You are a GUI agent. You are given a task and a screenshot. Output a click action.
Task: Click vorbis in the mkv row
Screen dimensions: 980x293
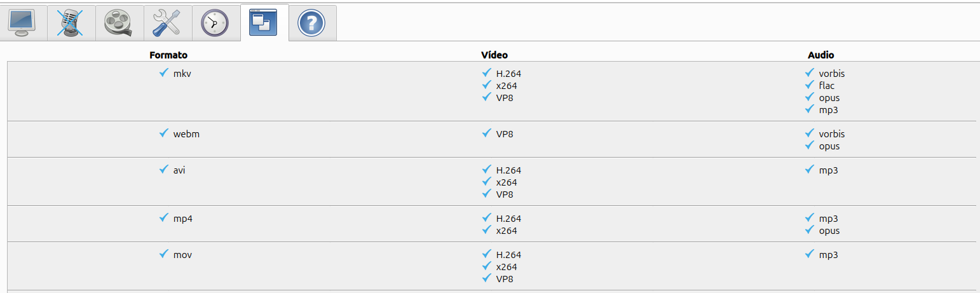[832, 74]
